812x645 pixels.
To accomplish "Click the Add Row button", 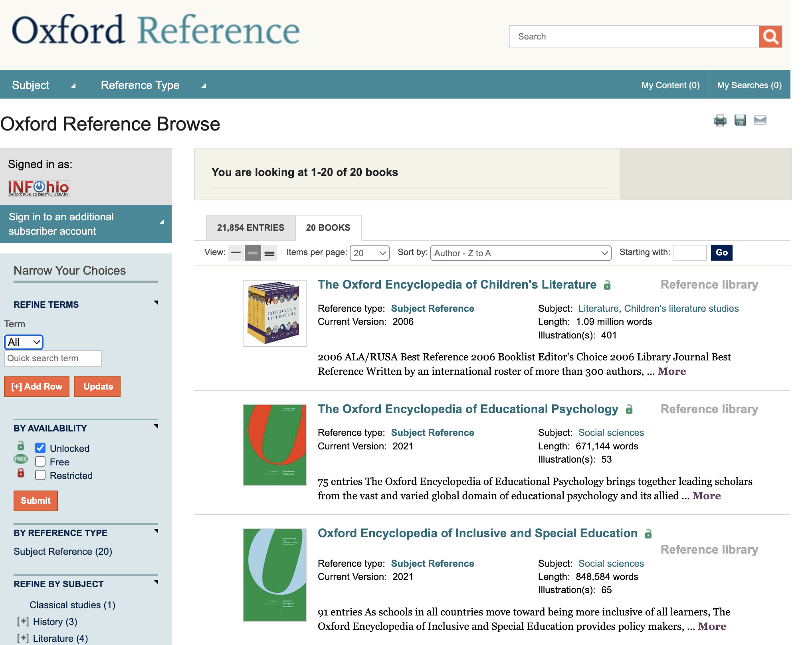I will (x=37, y=387).
